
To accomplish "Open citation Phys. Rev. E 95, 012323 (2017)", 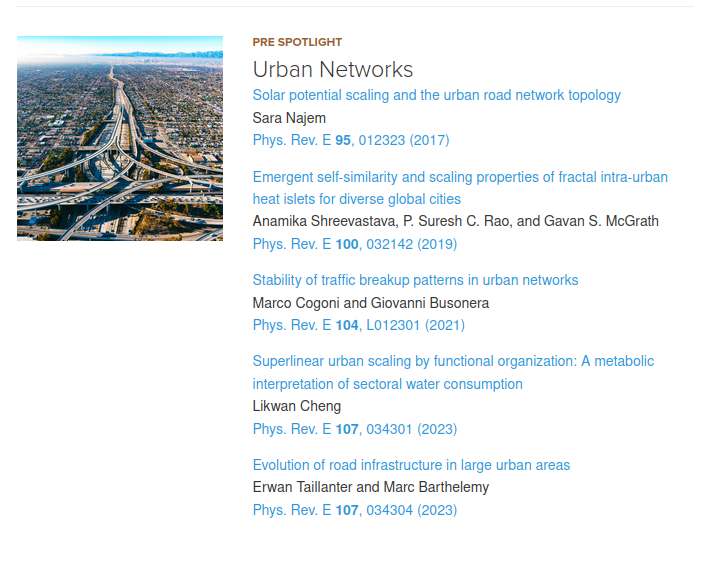I will coord(351,141).
